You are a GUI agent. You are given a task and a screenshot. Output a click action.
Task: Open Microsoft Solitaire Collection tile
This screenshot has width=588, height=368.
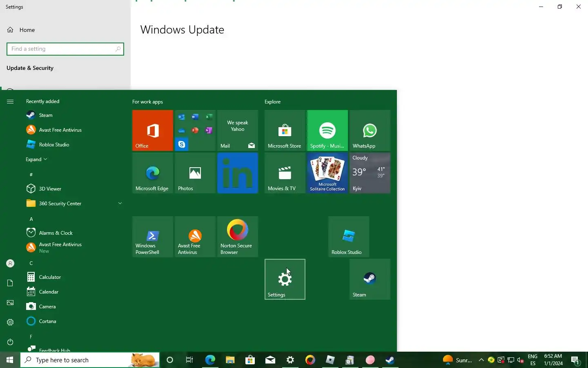pos(327,173)
